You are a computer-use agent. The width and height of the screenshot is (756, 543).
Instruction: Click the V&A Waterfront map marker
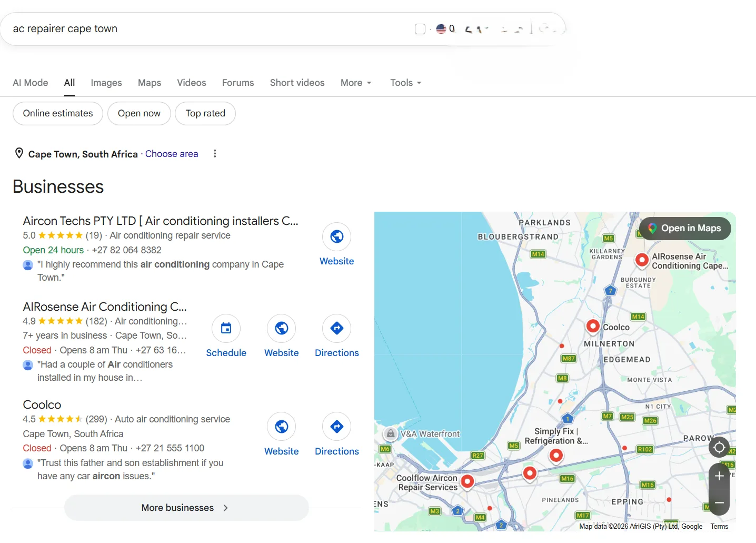tap(391, 434)
